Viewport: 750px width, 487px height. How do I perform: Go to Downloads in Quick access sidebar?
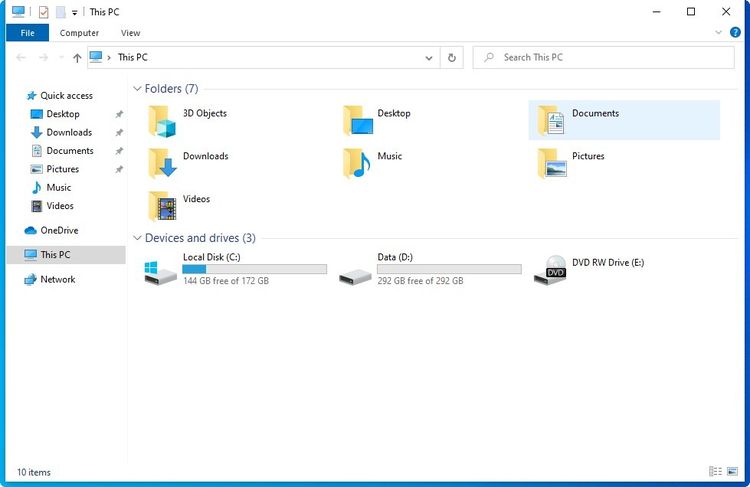pyautogui.click(x=69, y=132)
